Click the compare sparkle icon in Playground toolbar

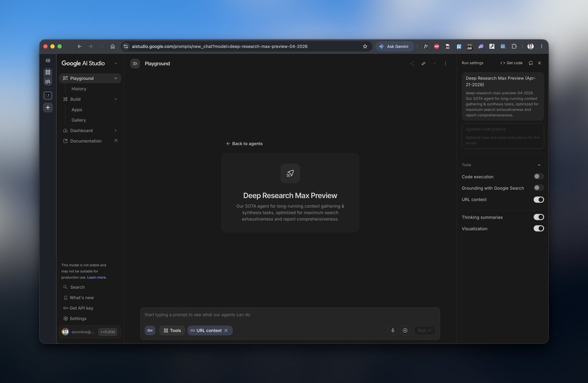423,63
